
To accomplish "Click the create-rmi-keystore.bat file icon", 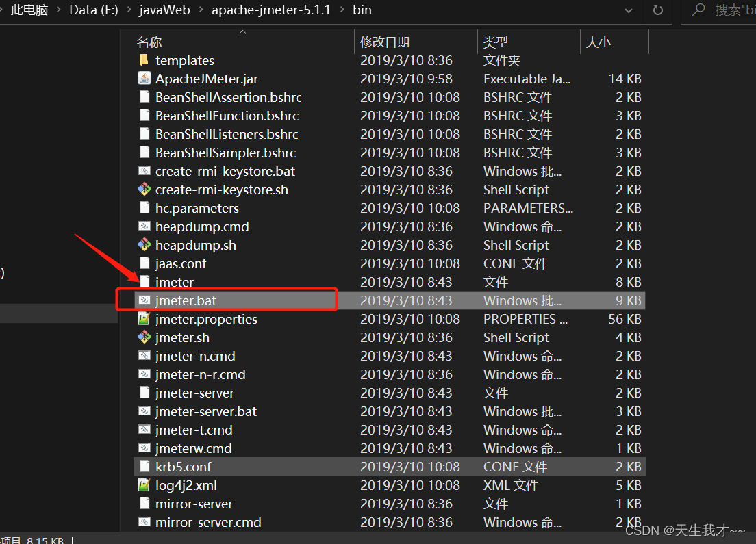I will tap(144, 170).
